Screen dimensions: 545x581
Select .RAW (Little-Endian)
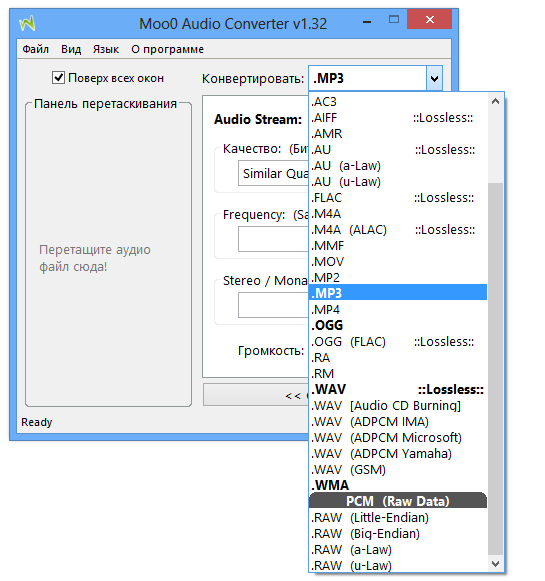(x=398, y=518)
